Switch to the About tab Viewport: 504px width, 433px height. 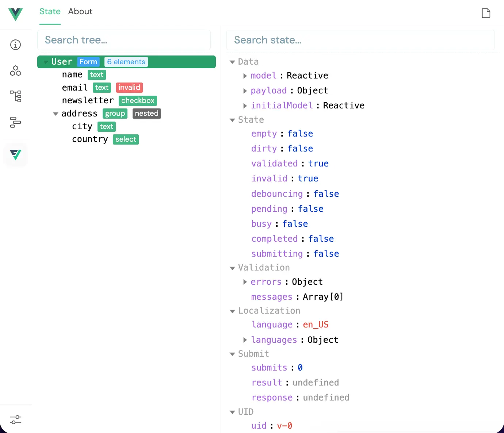[x=80, y=12]
